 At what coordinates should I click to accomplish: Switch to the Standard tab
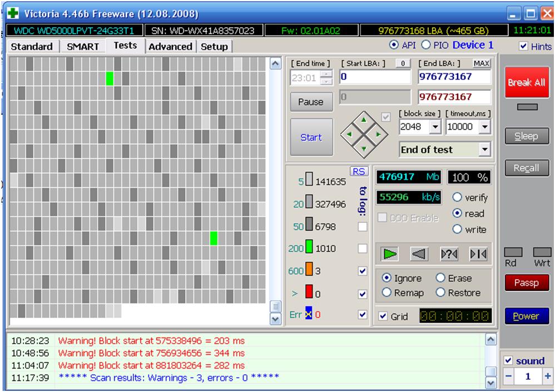32,47
